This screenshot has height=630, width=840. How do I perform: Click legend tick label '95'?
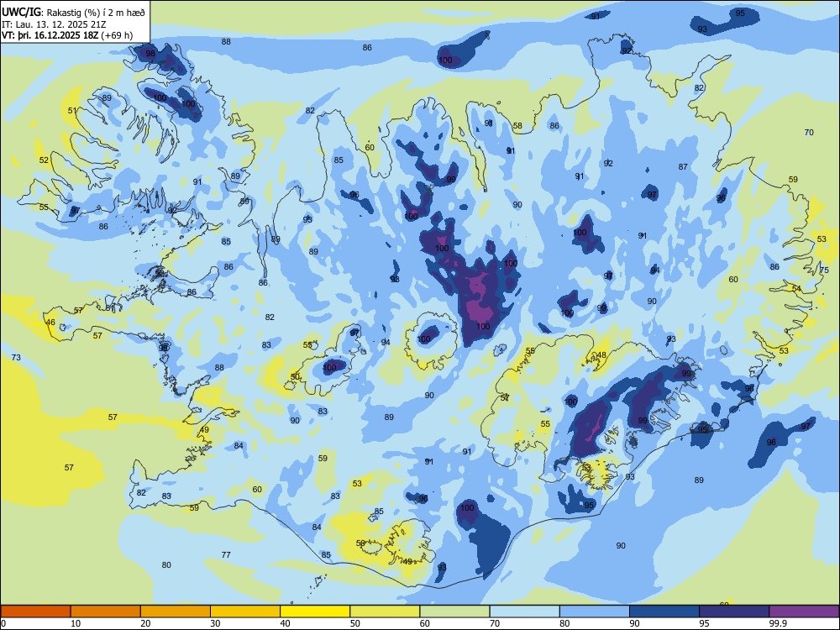pos(705,623)
